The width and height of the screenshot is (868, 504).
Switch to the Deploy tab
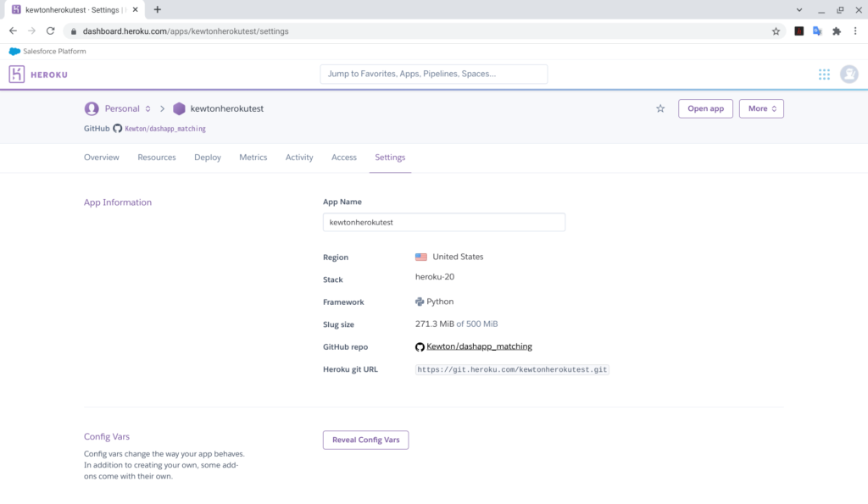pos(208,157)
